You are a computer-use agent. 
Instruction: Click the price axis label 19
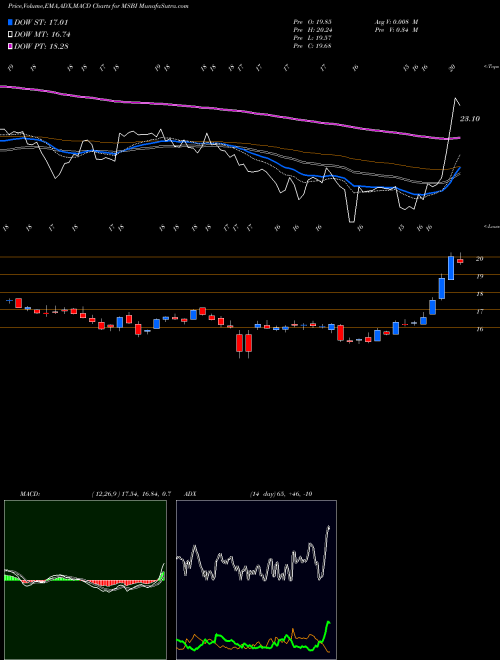pos(479,277)
